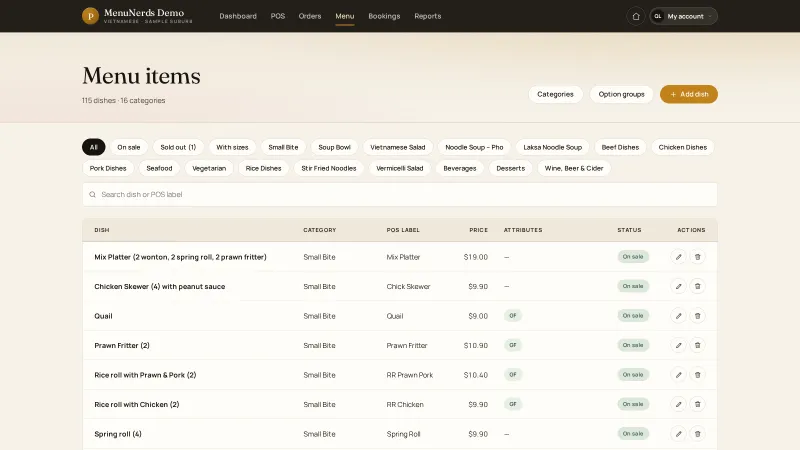Viewport: 800px width, 450px height.
Task: Open the Reports page
Action: (428, 16)
